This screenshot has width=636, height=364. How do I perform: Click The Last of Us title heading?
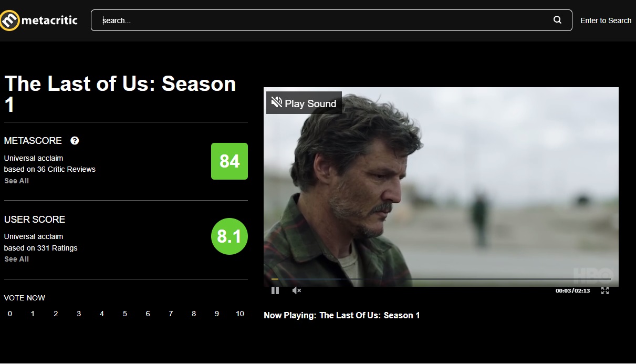120,95
